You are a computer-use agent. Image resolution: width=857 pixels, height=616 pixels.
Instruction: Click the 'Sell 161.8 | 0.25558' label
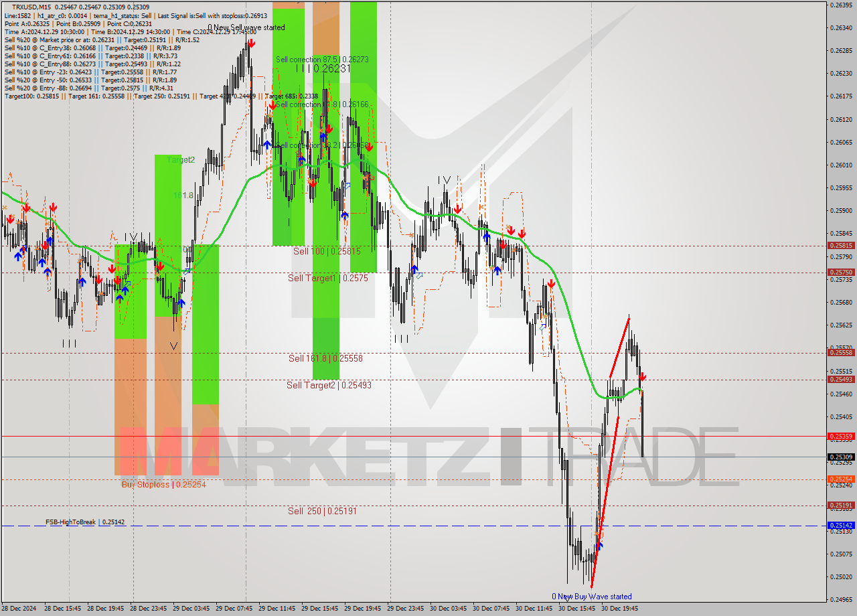click(325, 358)
